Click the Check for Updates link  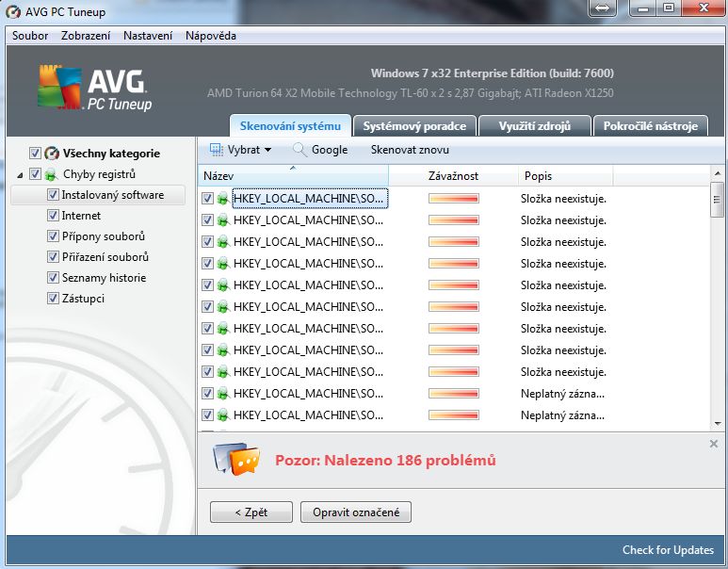667,550
